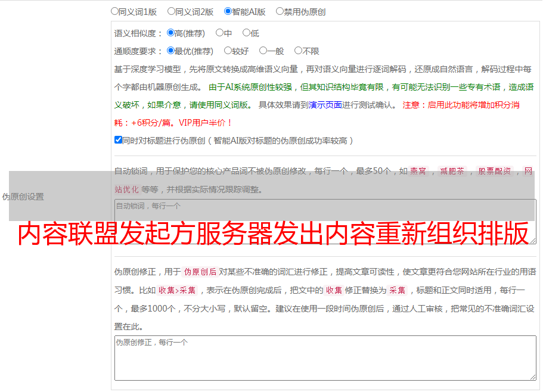Choose the 智能AI版 radio option
This screenshot has width=543, height=392.
point(228,11)
